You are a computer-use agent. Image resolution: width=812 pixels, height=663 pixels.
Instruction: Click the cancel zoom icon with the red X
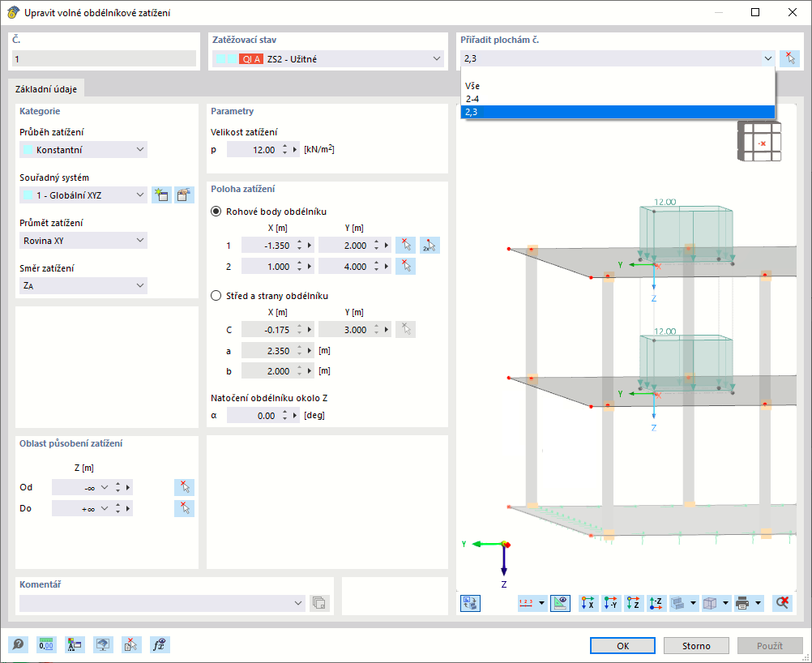coord(782,603)
